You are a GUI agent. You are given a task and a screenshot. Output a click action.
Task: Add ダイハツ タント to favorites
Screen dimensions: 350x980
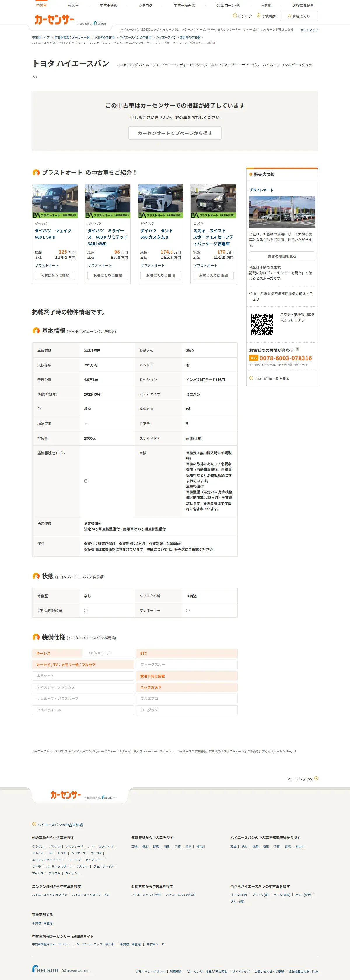160,275
